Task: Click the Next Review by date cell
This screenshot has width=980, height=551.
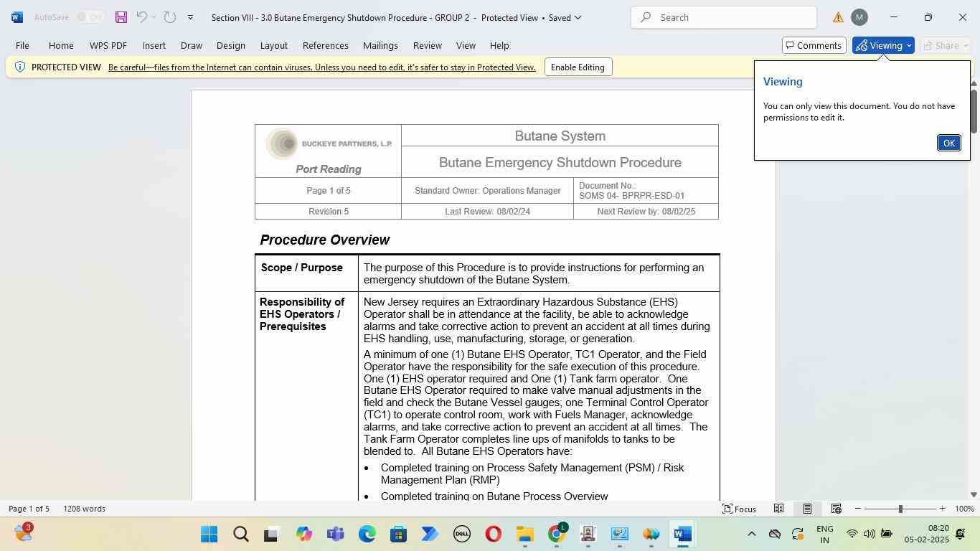Action: click(646, 212)
